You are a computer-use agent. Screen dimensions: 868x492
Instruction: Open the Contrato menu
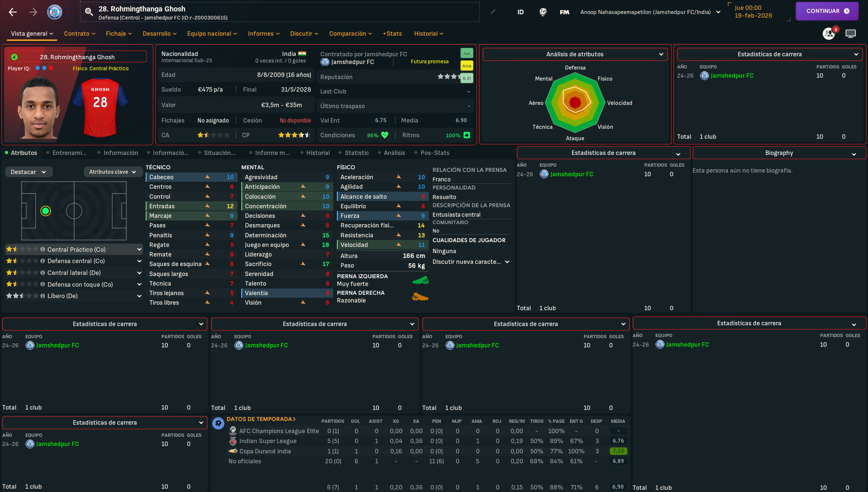[x=79, y=33]
